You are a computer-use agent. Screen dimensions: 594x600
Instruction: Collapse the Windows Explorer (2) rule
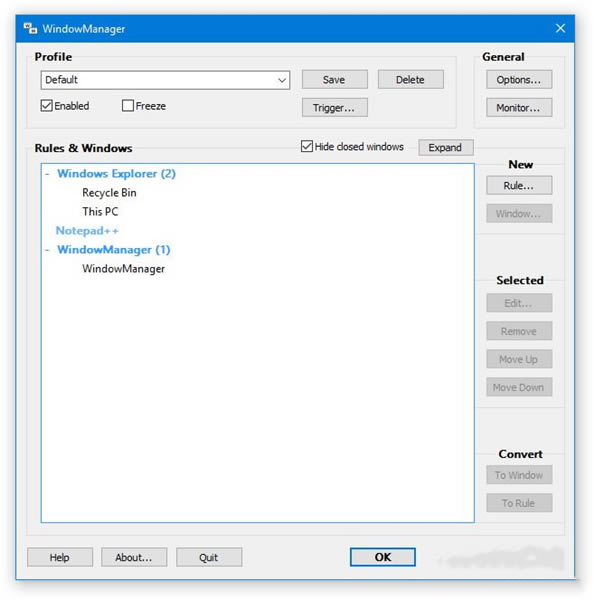point(47,174)
